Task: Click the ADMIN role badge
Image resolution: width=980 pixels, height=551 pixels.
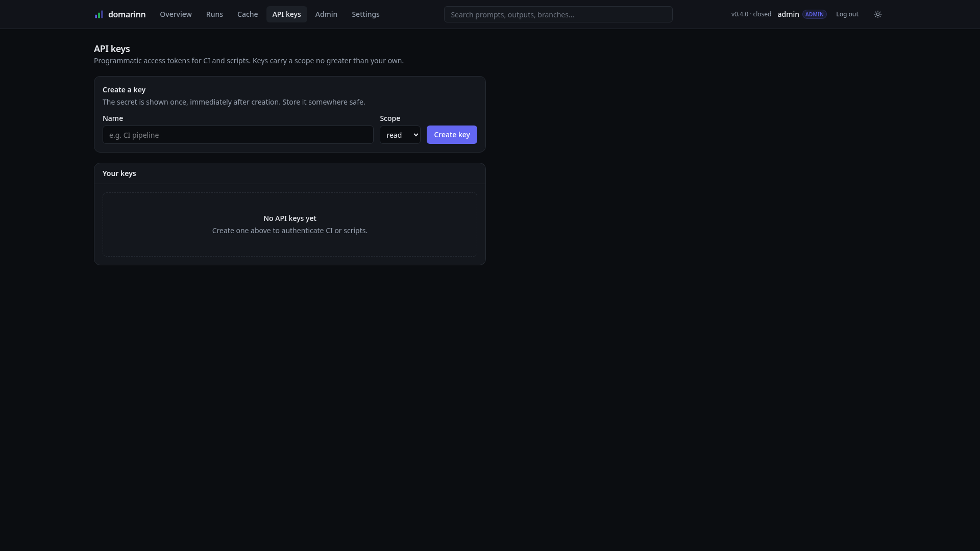Action: click(x=815, y=14)
